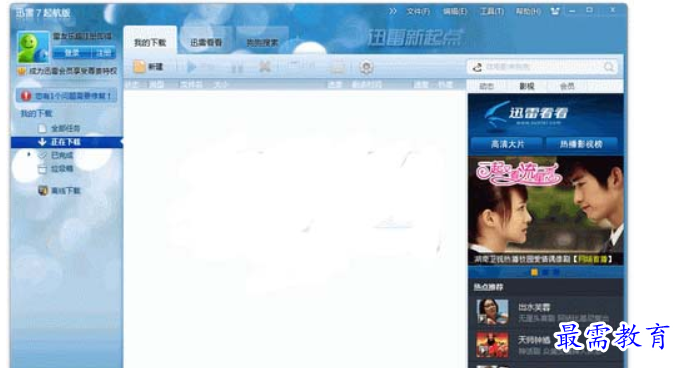Switch to the 动态 side panel tab
Viewport: 678px width, 368px height.
[487, 86]
